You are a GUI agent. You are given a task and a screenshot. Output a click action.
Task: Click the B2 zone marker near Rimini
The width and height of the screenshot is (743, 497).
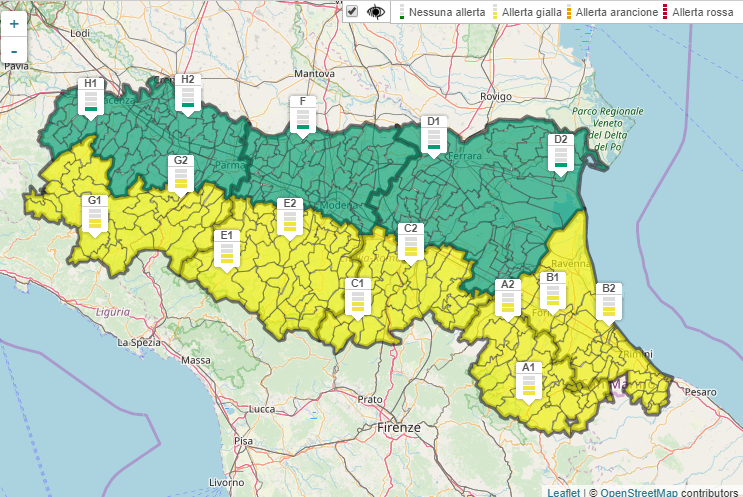[x=608, y=302]
